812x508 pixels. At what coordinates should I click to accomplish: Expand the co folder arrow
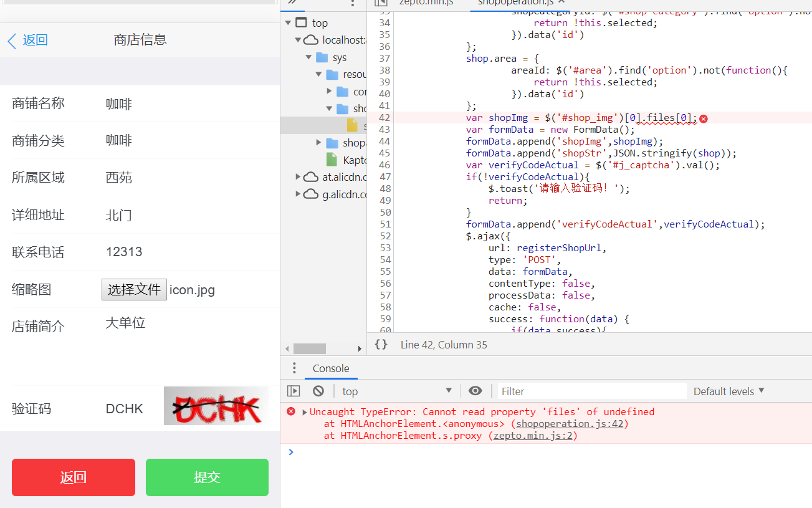pos(330,92)
